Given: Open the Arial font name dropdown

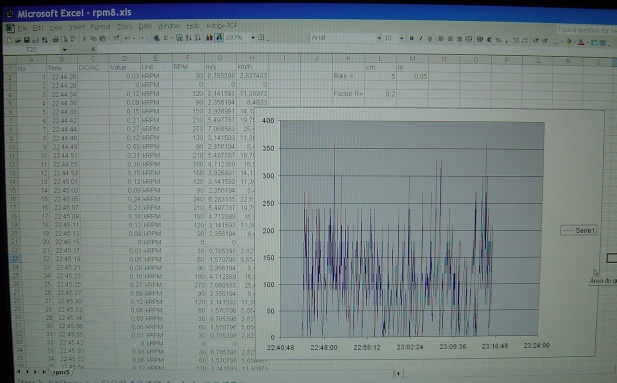Looking at the screenshot, I should (379, 38).
